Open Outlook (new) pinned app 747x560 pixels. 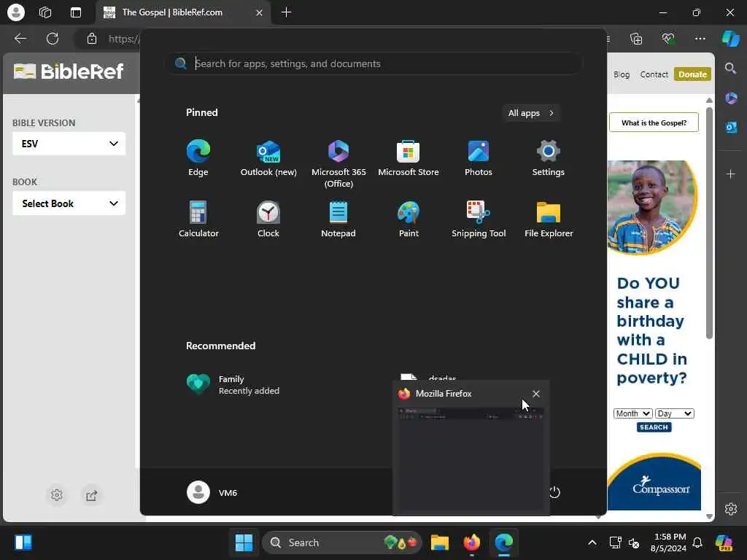[x=268, y=159]
